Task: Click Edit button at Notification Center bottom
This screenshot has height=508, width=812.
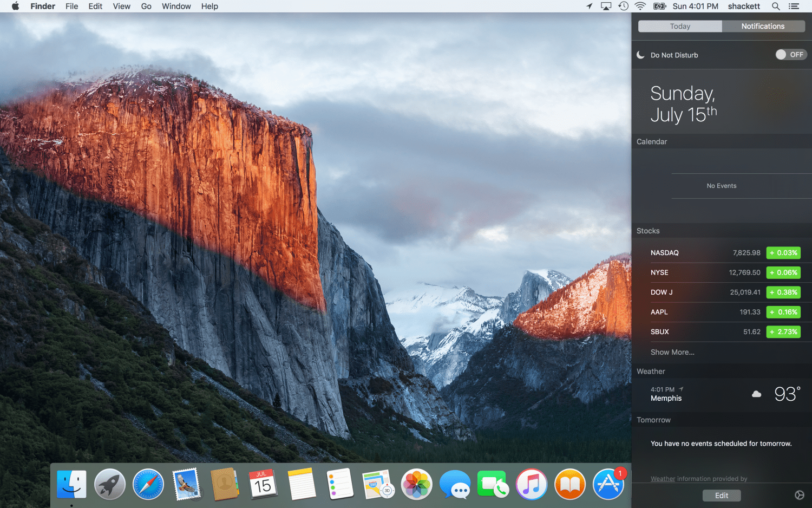Action: click(x=722, y=496)
